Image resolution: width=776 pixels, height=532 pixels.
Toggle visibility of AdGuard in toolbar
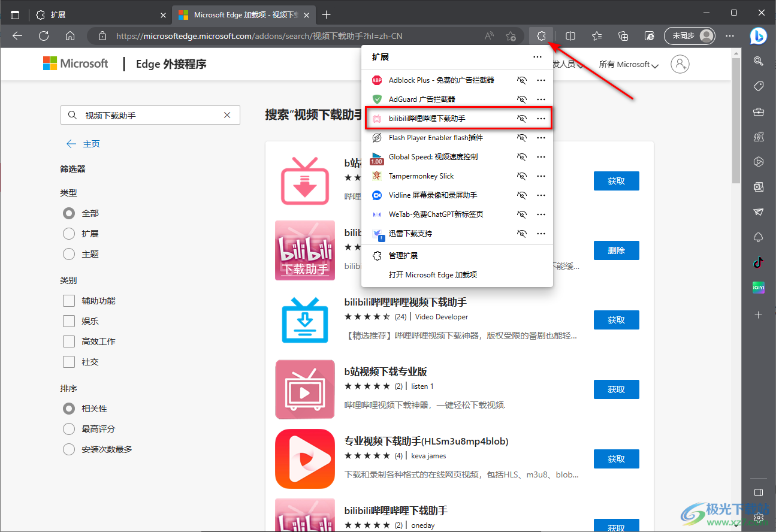(522, 99)
